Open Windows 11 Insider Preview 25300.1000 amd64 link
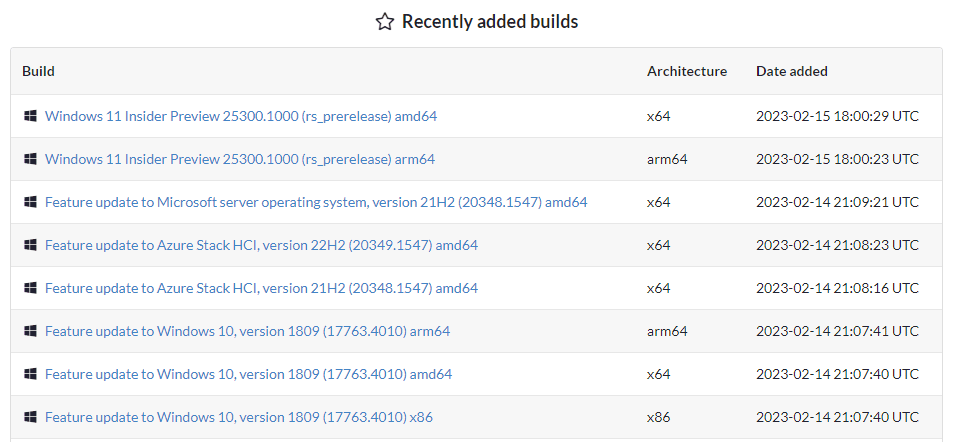 (241, 116)
